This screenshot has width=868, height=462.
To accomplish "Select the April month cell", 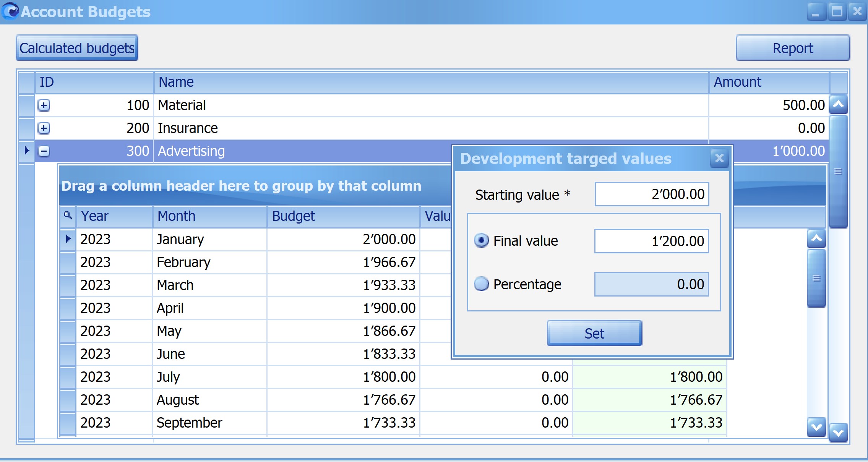I will click(x=209, y=308).
